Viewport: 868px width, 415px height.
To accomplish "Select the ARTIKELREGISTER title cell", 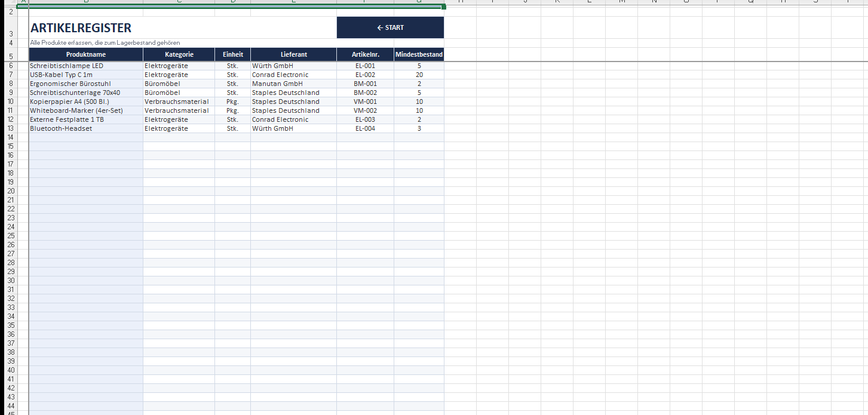I will [81, 28].
